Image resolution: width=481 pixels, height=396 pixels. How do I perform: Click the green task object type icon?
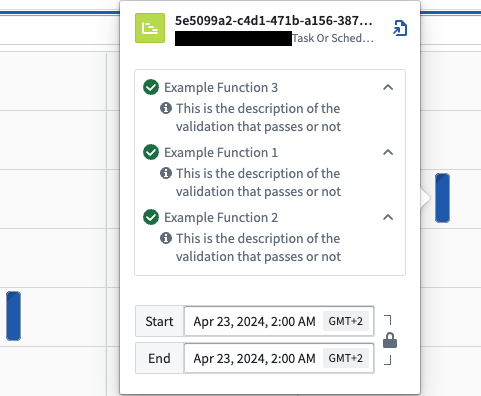150,28
